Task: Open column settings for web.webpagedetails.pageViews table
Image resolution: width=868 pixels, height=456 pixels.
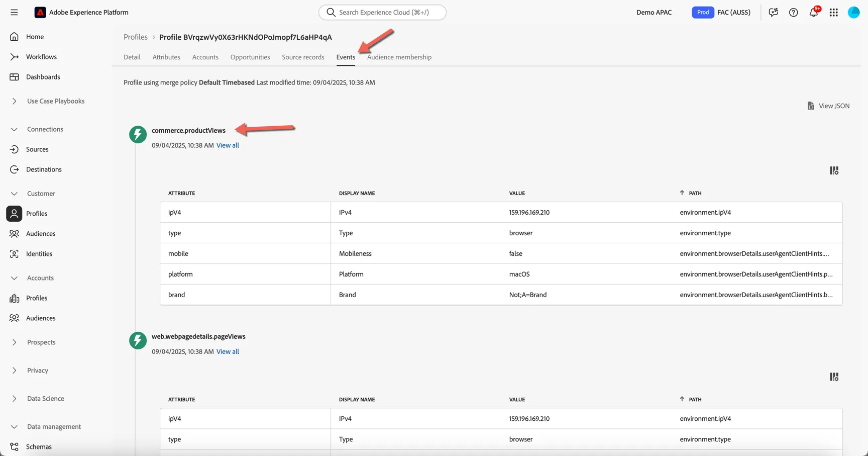Action: [834, 377]
